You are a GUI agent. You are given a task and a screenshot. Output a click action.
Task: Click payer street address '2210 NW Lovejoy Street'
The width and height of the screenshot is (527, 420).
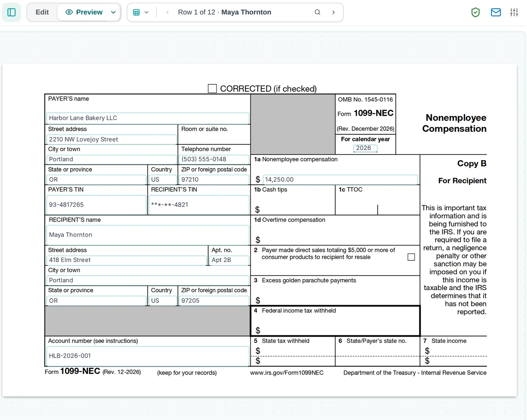[112, 139]
